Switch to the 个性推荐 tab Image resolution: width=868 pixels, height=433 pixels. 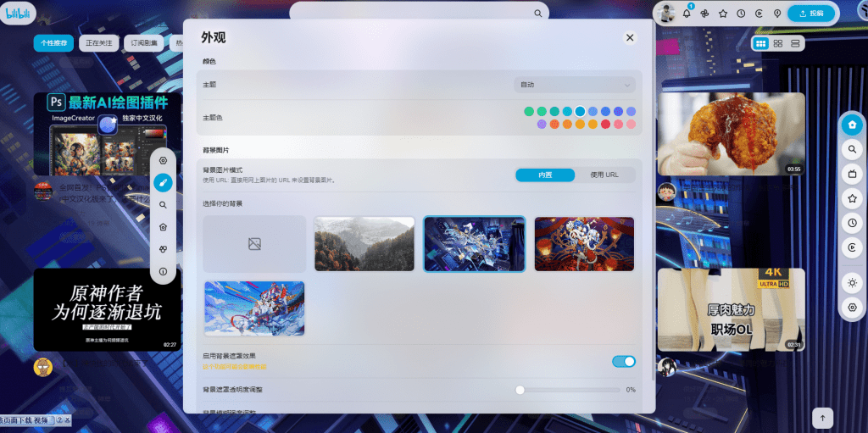click(53, 43)
